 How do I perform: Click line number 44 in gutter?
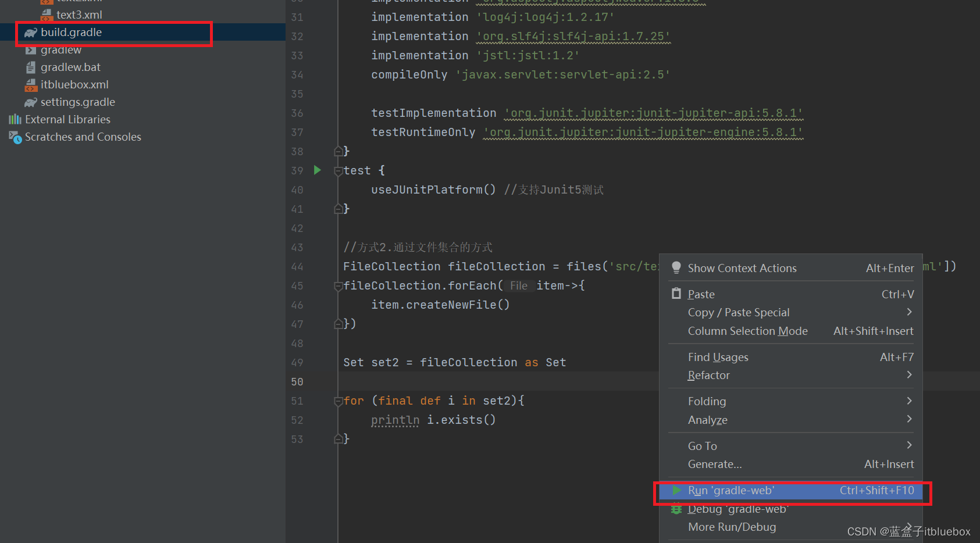(297, 266)
